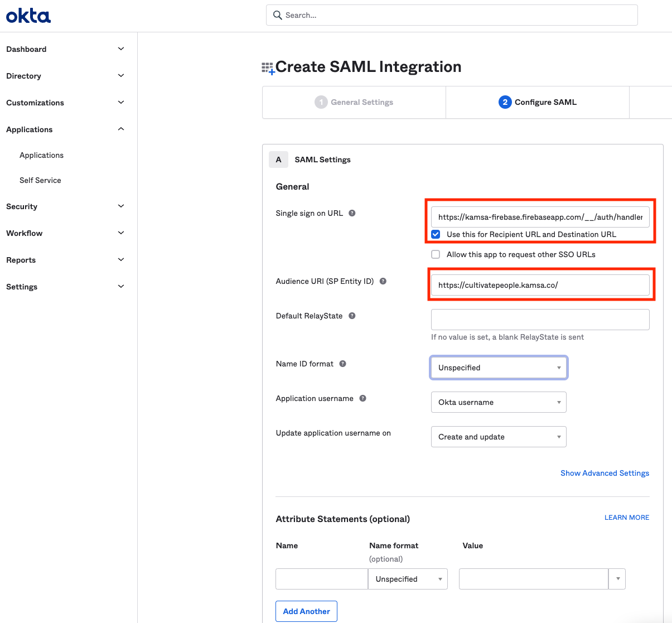Expand the Customizations sidebar section
Viewport: 672px width, 623px height.
click(x=121, y=103)
